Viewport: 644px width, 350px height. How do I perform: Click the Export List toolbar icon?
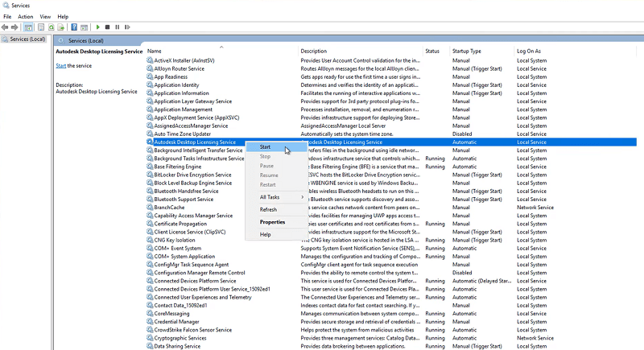(61, 27)
